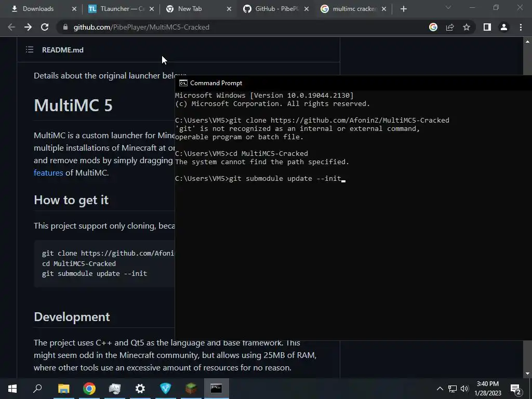
Task: Open the browser side panel
Action: (487, 27)
